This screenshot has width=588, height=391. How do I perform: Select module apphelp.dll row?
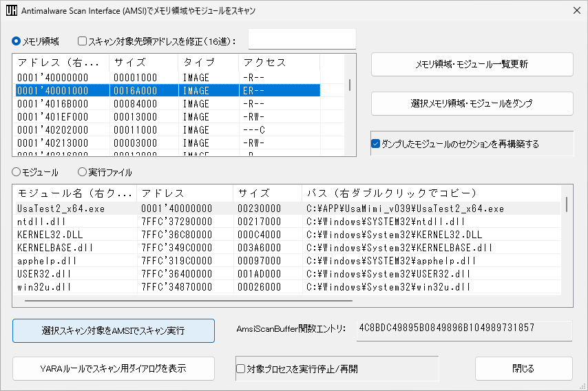tap(288, 261)
